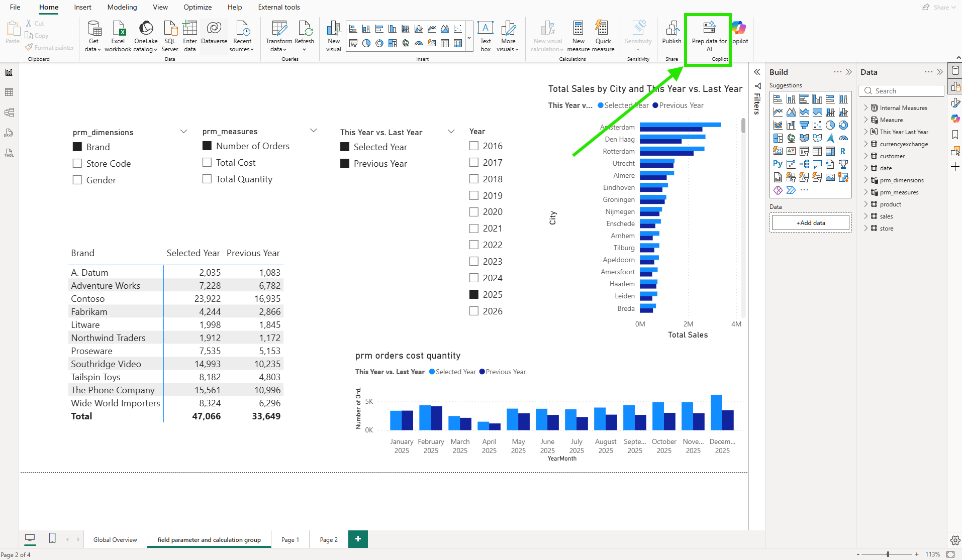Expand the Internal Measures table
This screenshot has width=962, height=560.
(x=866, y=107)
